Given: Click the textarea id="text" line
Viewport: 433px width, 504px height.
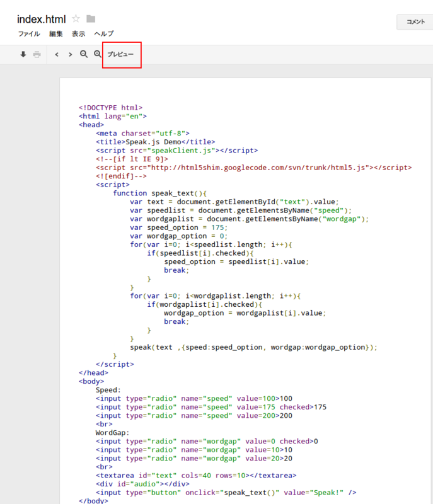Looking at the screenshot, I should tap(196, 476).
